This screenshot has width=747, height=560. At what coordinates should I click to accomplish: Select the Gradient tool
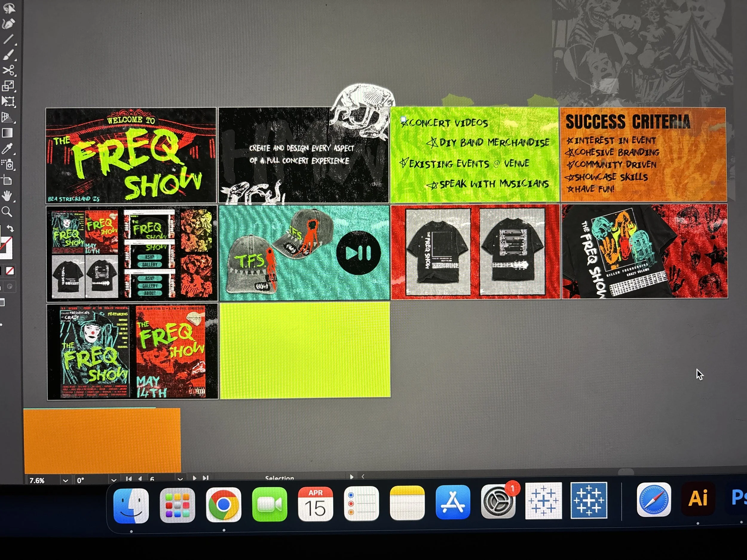click(x=7, y=133)
